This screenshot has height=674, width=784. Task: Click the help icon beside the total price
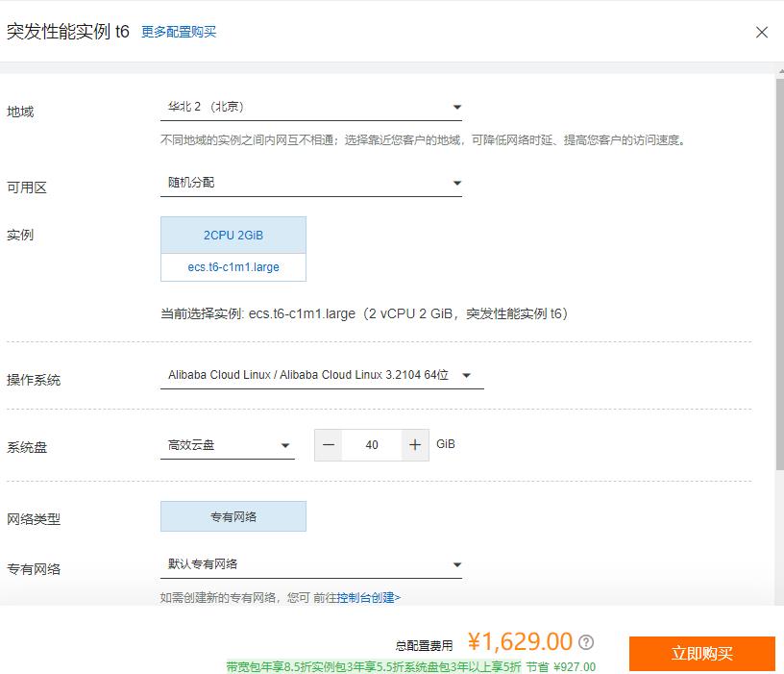click(586, 642)
